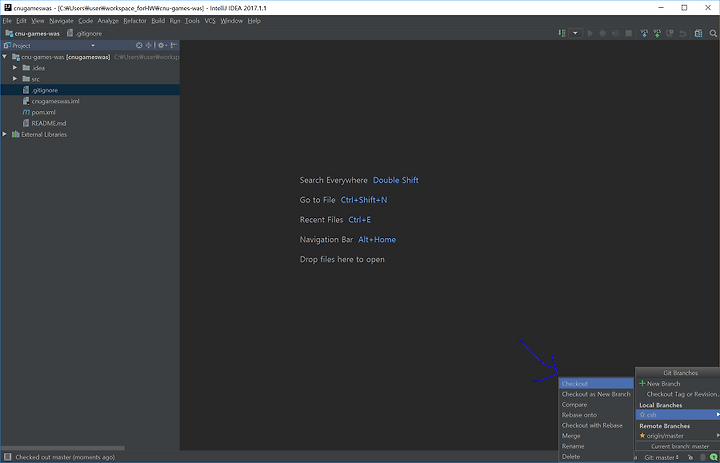Screen dimensions: 720x463
Task: Click .gitignore breadcrumb in navigation bar
Action: pyautogui.click(x=84, y=33)
